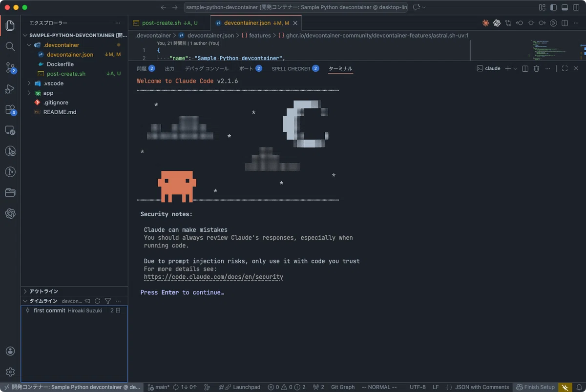
Task: Open the code.claude.com security docs link
Action: [213, 277]
